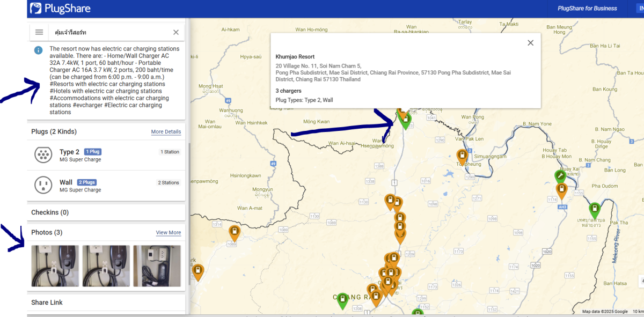Click the Plugs (2 Kinds) header
This screenshot has width=644, height=317.
click(x=54, y=131)
